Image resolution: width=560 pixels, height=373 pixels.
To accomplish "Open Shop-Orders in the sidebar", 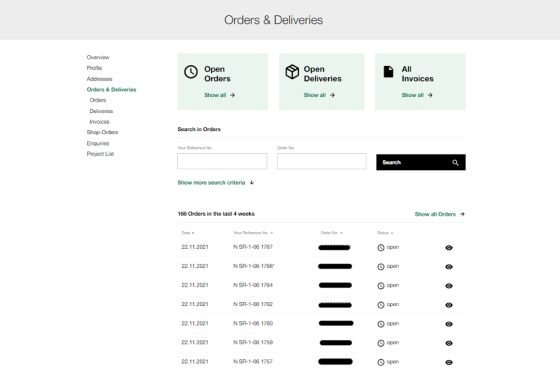I will [102, 132].
